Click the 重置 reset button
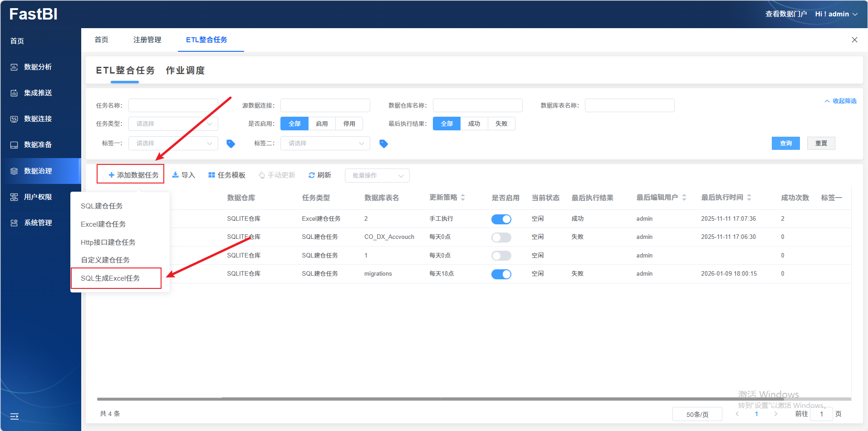Viewport: 868px width, 431px height. coord(821,144)
